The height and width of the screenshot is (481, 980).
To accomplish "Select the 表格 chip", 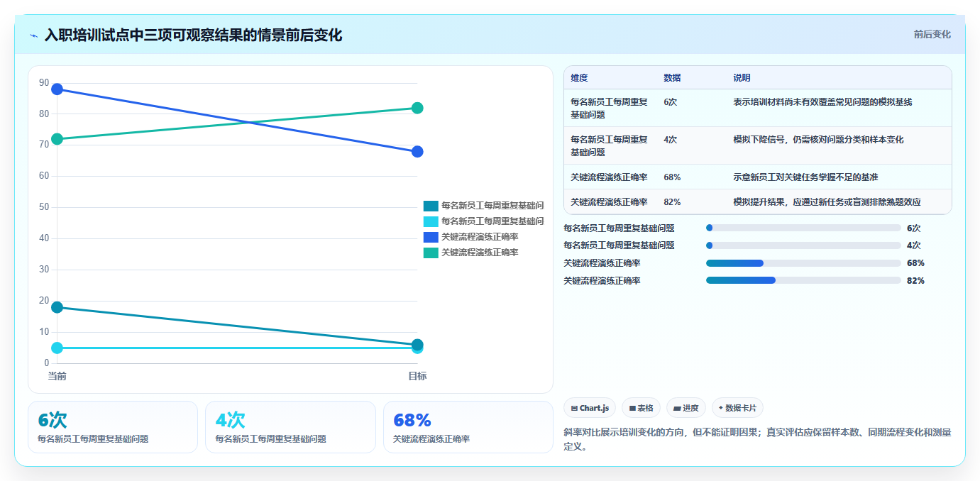I will (641, 408).
